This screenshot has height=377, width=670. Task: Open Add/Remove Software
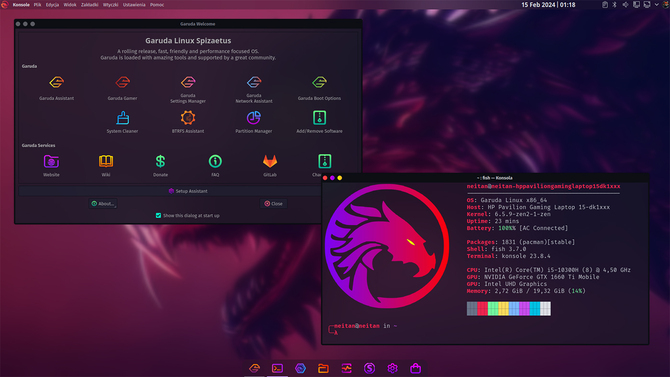pyautogui.click(x=319, y=122)
